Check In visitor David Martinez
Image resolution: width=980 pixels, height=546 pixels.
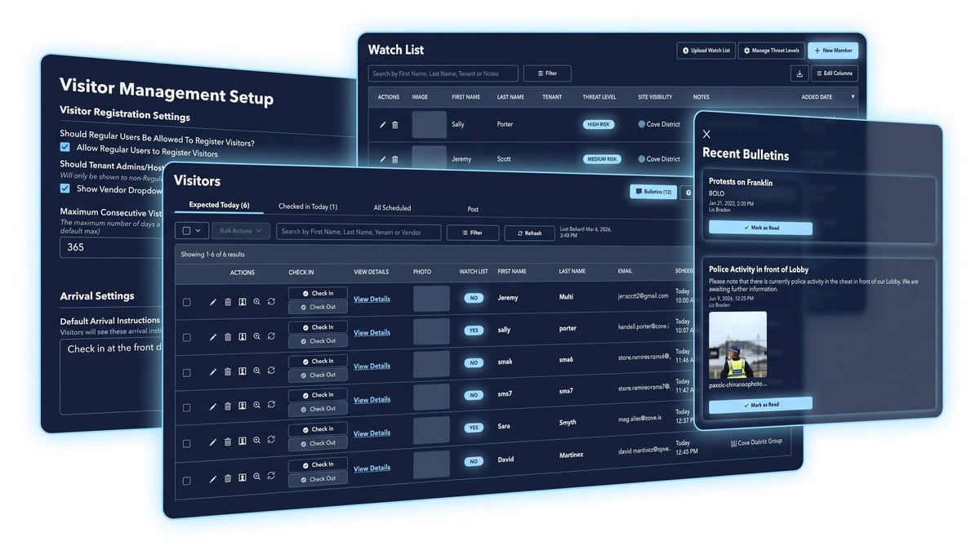[x=318, y=464]
